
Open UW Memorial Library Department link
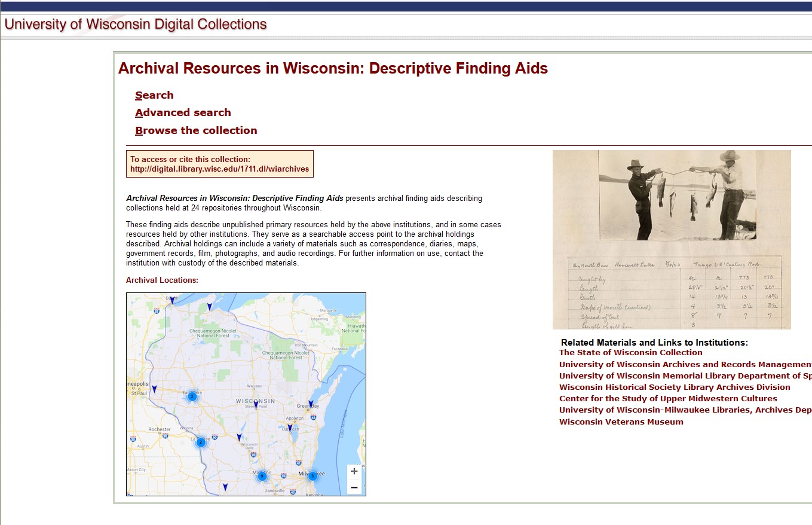685,376
